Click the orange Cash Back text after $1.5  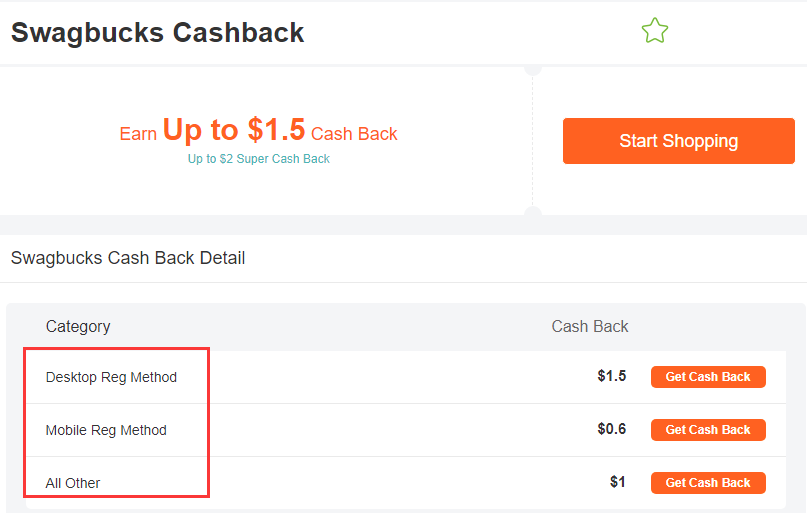354,134
